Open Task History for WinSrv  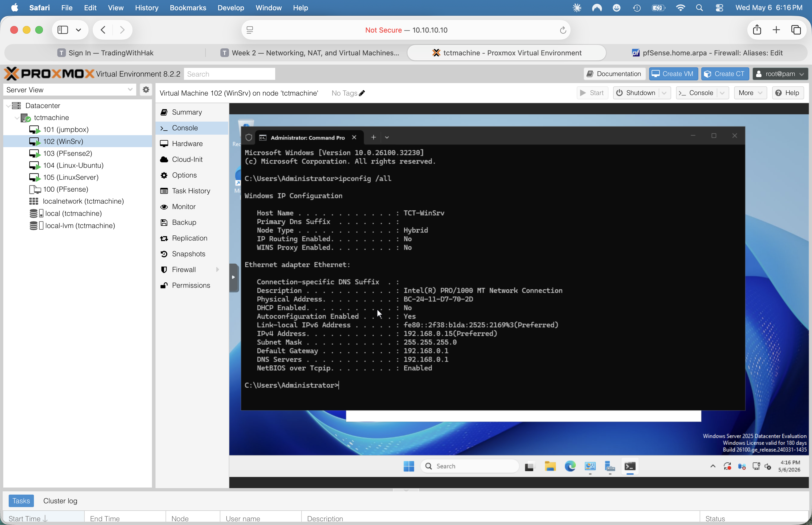click(x=192, y=191)
